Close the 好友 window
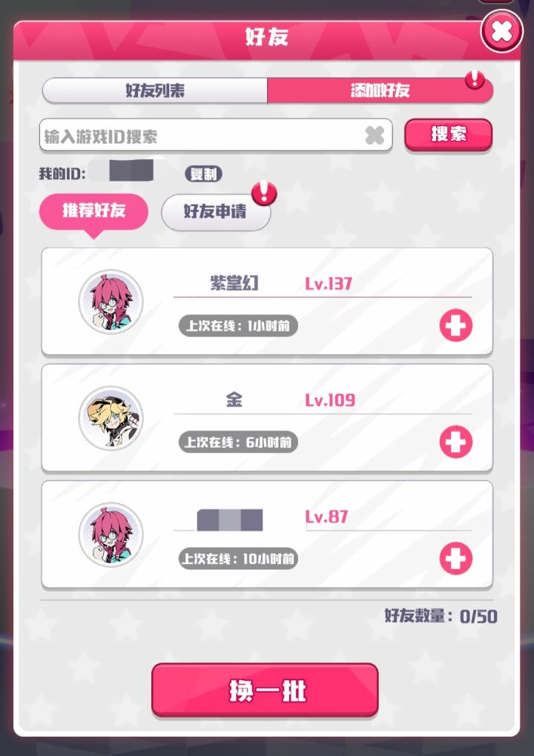Screen dimensions: 534x756 pos(501,32)
